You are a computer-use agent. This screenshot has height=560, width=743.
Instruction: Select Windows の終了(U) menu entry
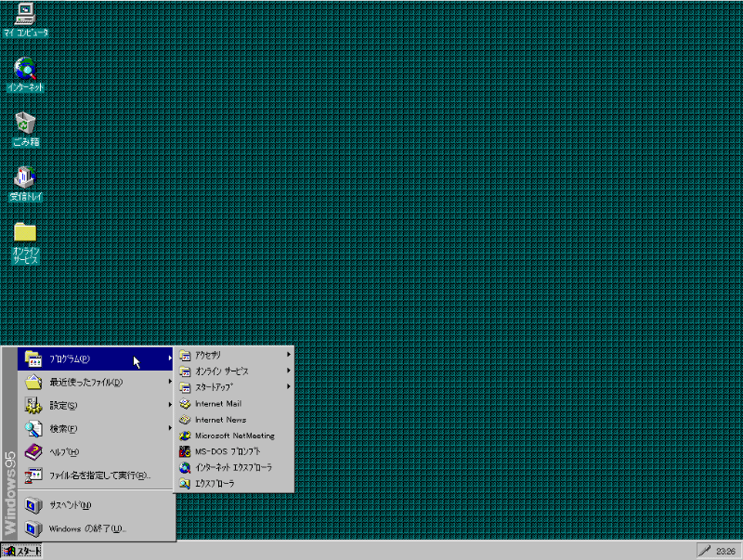[97, 528]
